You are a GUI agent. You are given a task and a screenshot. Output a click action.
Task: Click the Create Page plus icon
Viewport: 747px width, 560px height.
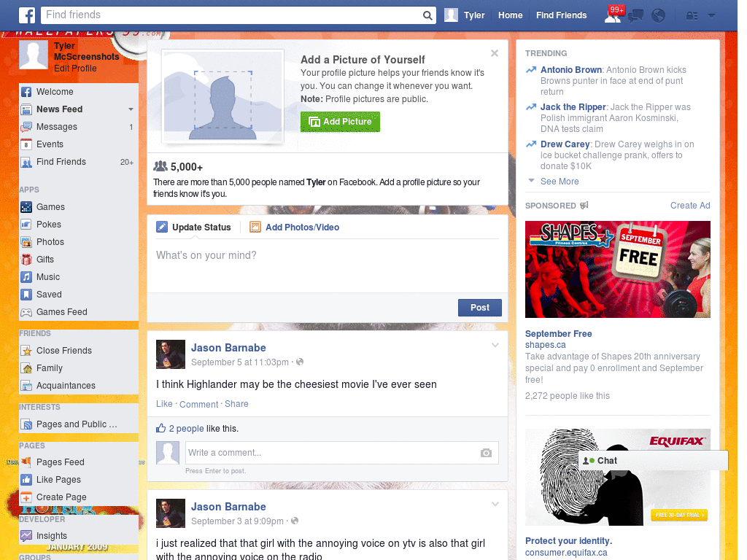(x=26, y=497)
